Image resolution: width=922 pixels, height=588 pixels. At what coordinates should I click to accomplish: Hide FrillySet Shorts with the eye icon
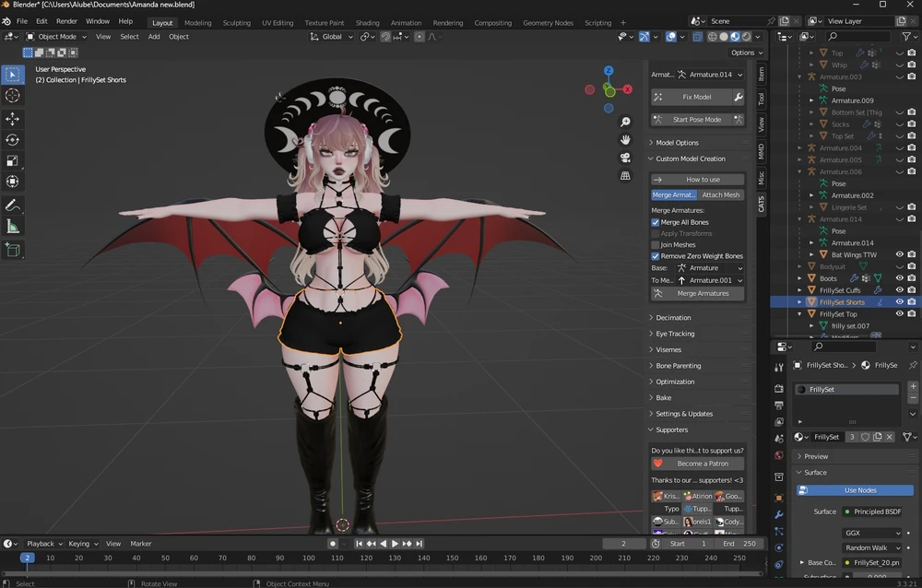pos(899,302)
